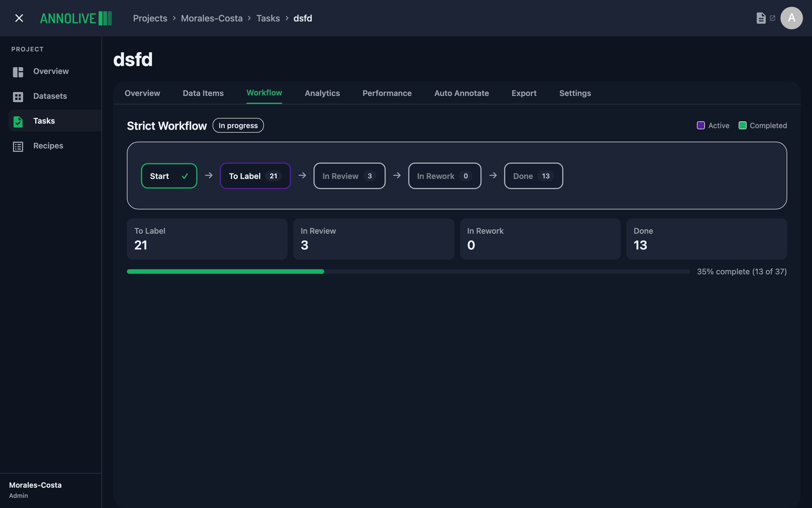Close the sidebar with the X icon
The width and height of the screenshot is (812, 508).
[19, 18]
